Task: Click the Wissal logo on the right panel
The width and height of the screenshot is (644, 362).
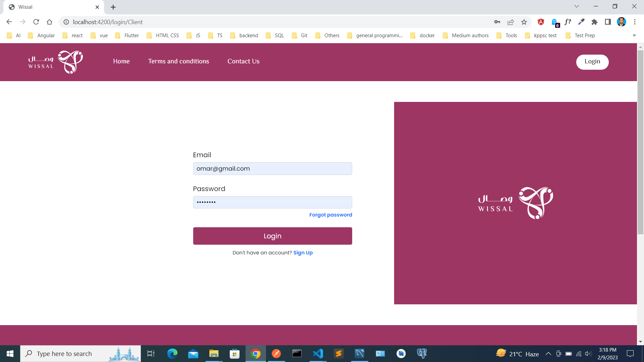Action: pos(515,203)
